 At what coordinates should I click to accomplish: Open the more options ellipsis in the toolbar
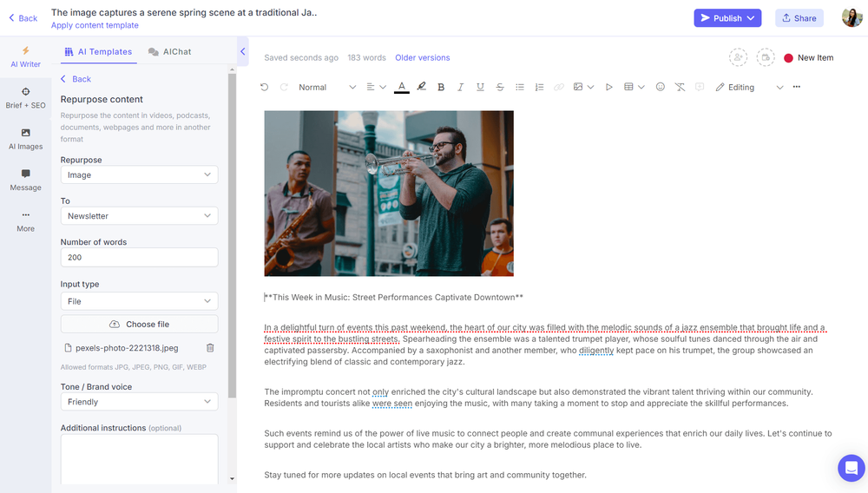[x=796, y=87]
